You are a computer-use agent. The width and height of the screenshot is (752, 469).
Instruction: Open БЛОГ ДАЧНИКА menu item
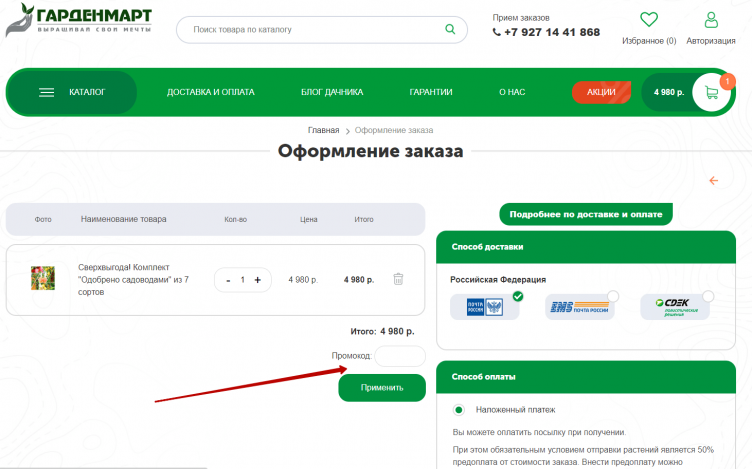[x=332, y=92]
